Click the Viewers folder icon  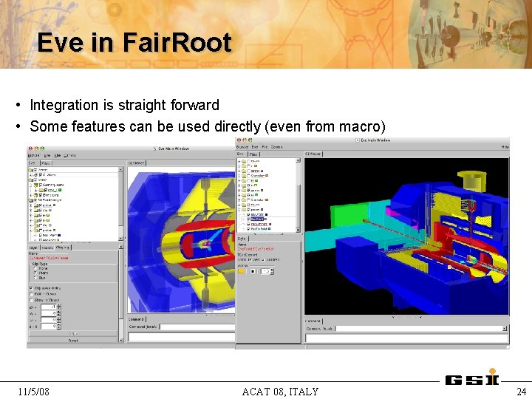point(30,170)
